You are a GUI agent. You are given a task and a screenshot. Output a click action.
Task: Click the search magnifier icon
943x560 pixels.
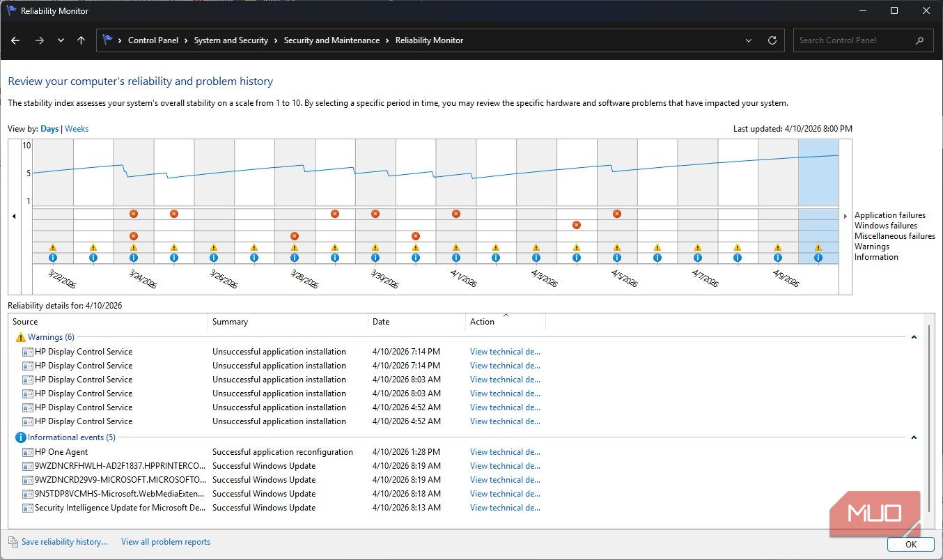click(x=920, y=40)
